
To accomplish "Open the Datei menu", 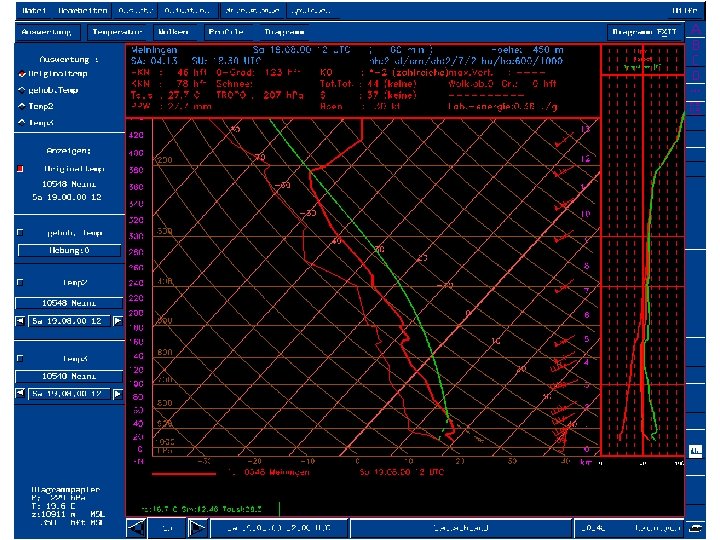I will click(34, 11).
